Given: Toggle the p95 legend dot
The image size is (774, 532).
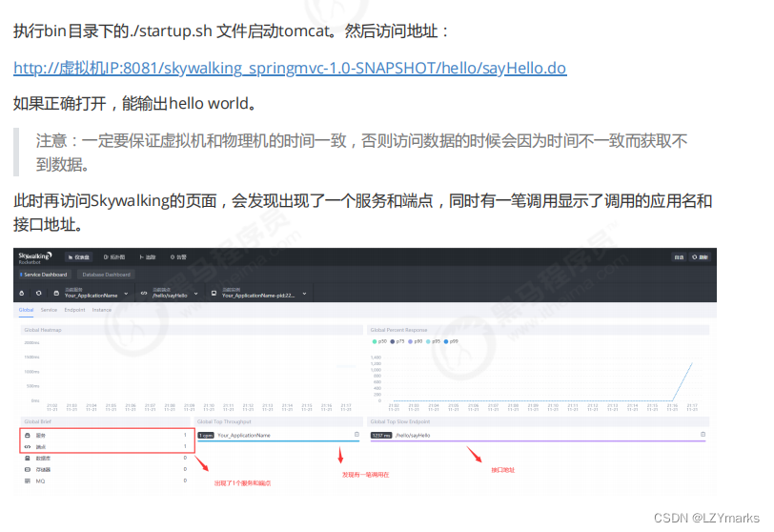Looking at the screenshot, I should 429,341.
